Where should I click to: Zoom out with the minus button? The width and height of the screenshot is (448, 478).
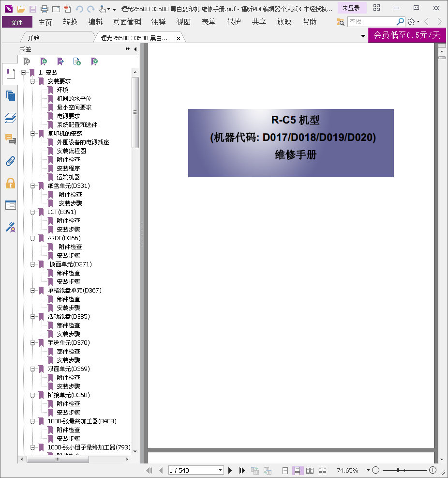pos(376,470)
